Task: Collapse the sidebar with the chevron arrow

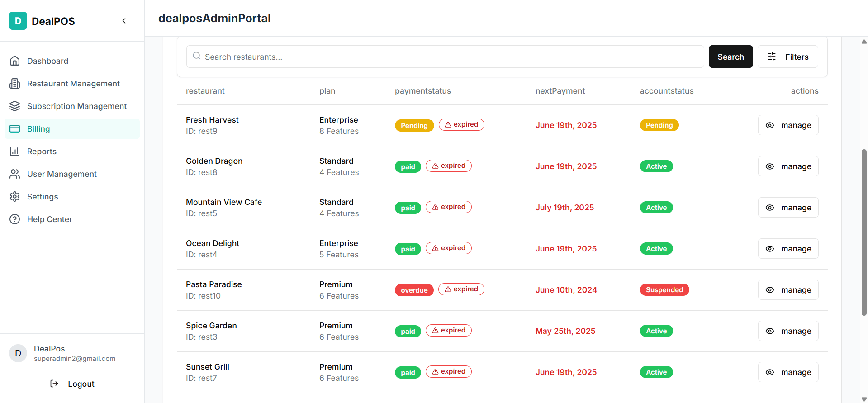Action: click(124, 21)
